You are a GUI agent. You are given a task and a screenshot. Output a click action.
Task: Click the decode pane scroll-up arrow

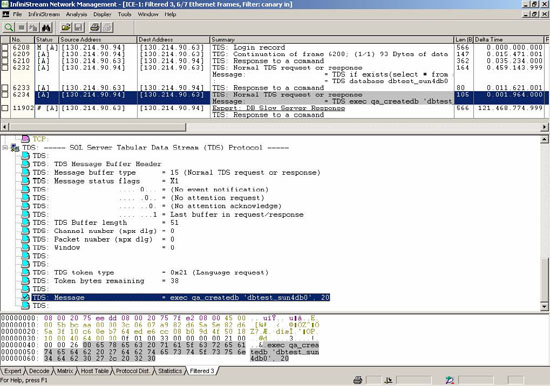coord(544,139)
